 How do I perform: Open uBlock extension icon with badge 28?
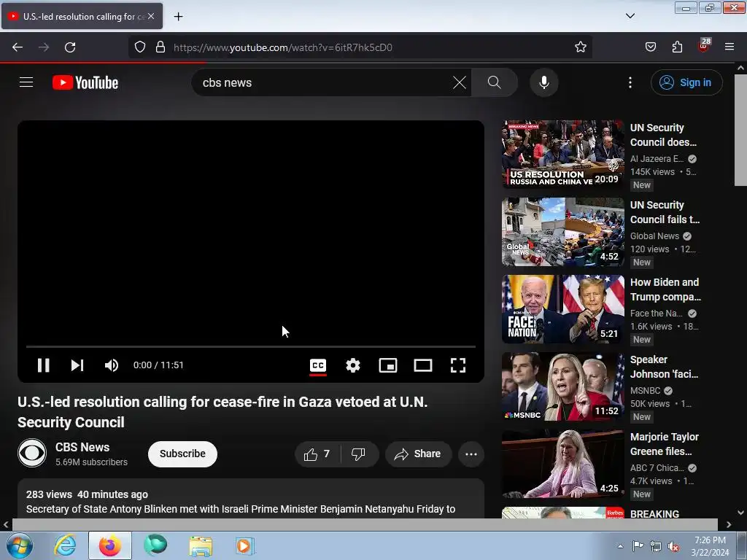(x=704, y=46)
